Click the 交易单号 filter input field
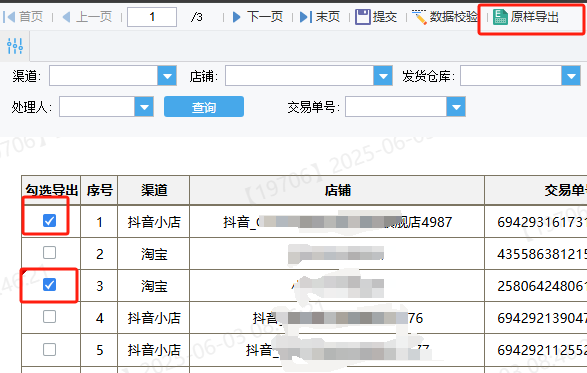This screenshot has width=587, height=373. click(x=396, y=107)
